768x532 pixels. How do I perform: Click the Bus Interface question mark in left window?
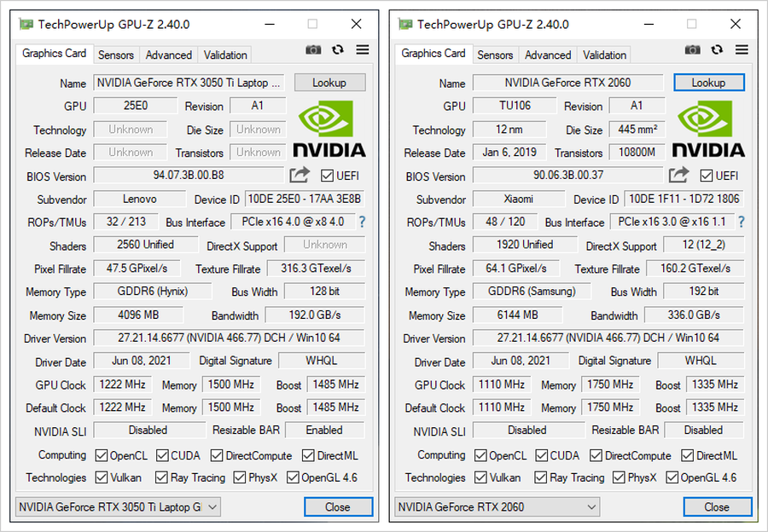[361, 222]
